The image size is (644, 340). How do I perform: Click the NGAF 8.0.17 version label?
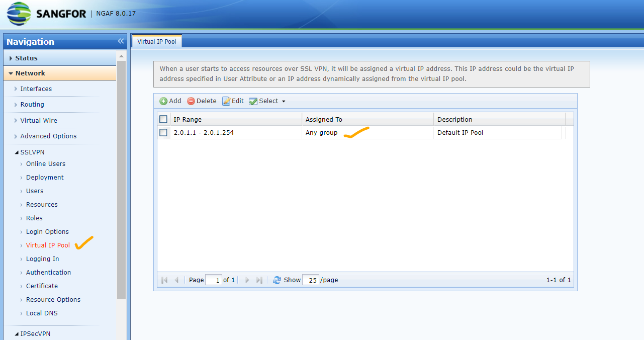click(x=116, y=13)
